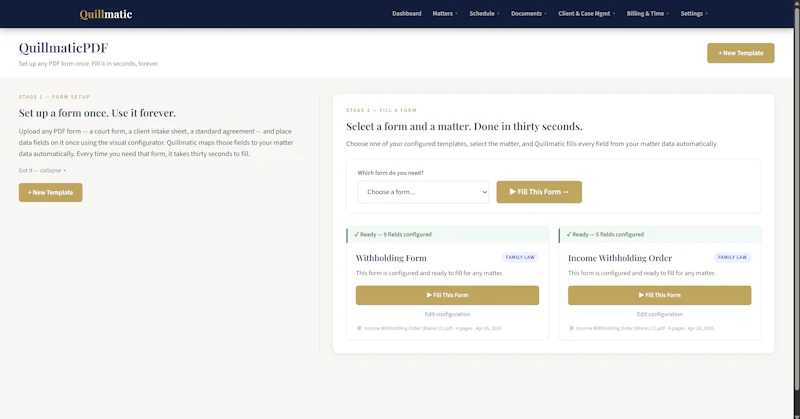
Task: Click the 'Fill This Form →' button beside dropdown
Action: click(539, 192)
